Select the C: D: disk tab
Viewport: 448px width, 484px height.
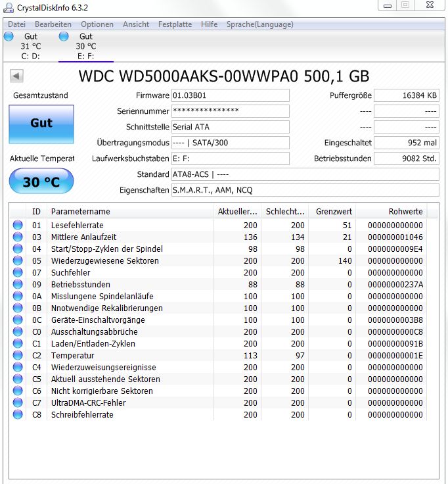[30, 46]
